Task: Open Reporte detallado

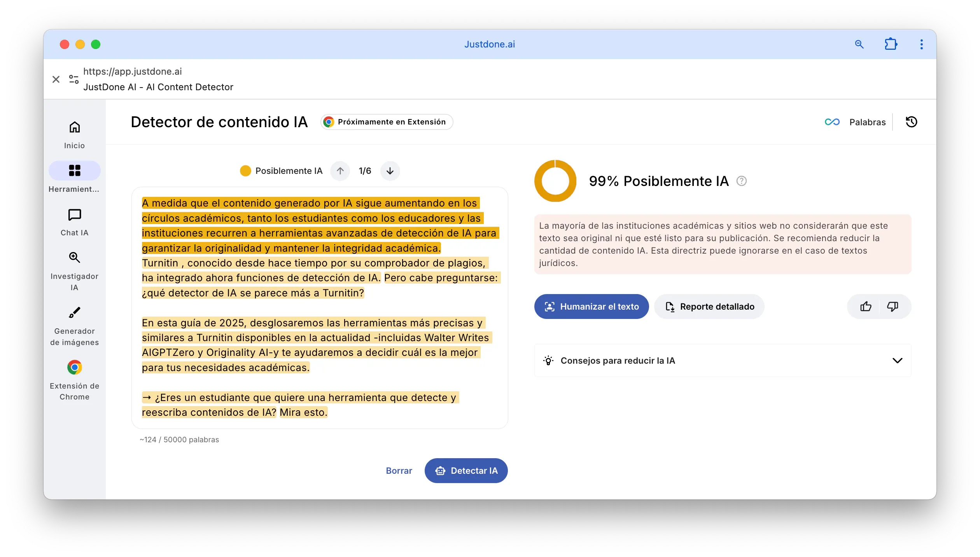Action: click(x=709, y=307)
